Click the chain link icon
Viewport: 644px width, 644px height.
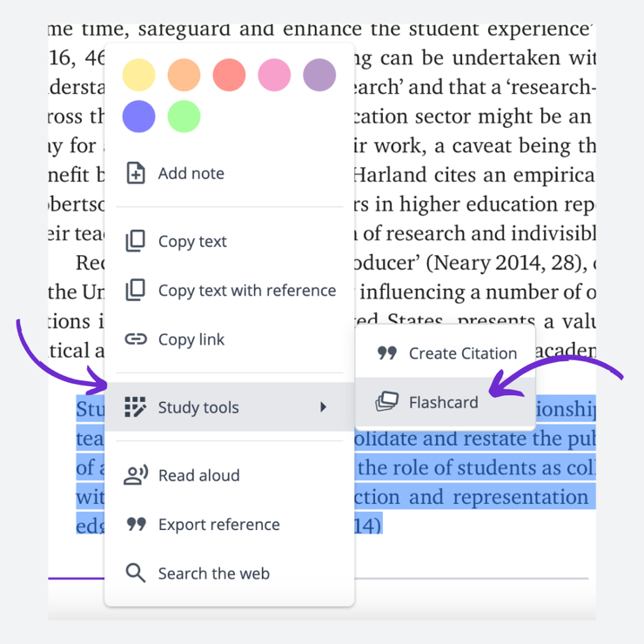tap(136, 339)
